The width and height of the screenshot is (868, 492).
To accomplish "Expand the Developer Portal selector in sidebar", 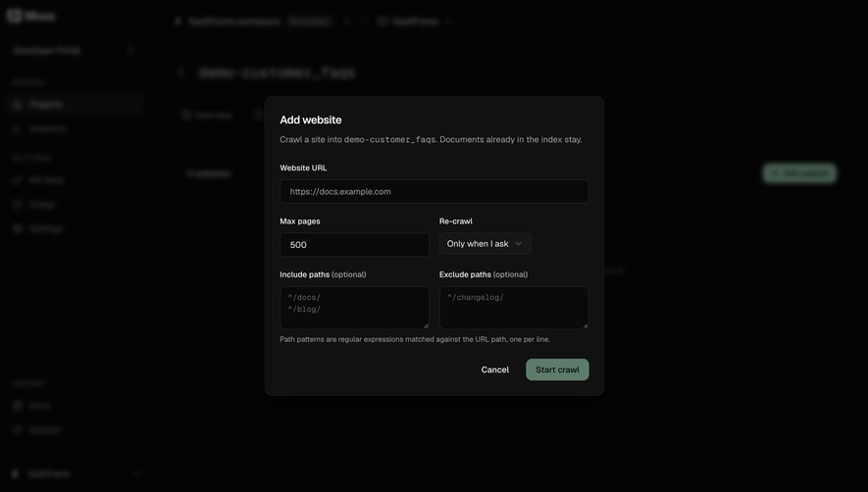I will [x=74, y=50].
